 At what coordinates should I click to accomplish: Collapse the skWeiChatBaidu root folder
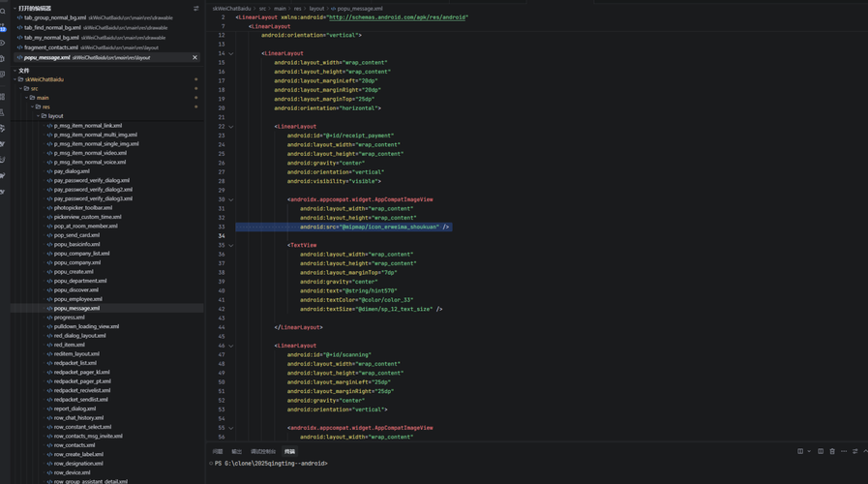[15, 79]
